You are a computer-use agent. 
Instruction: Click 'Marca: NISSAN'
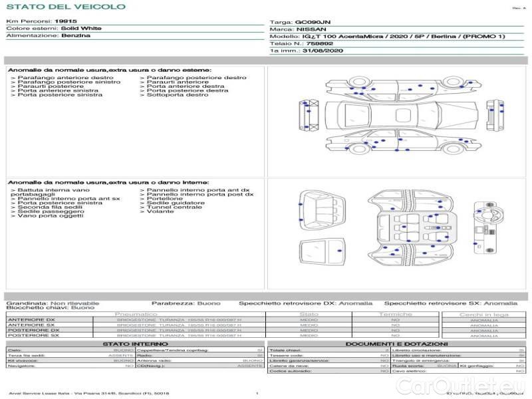point(298,29)
